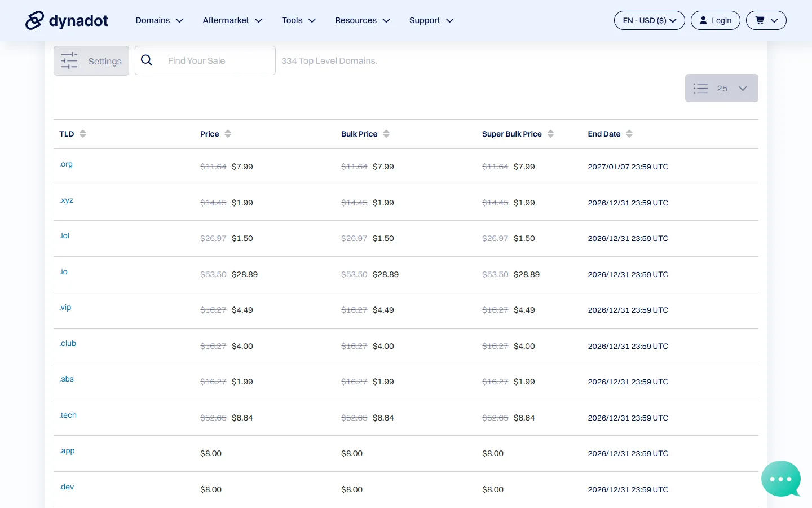This screenshot has height=508, width=812.
Task: Open the .xyz TLD link
Action: point(67,200)
